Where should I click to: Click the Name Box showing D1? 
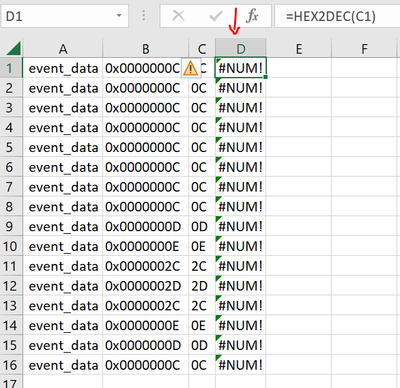coord(65,16)
